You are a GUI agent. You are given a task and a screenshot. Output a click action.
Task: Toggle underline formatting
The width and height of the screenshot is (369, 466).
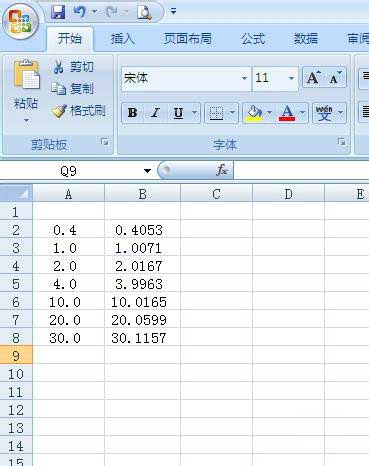(178, 113)
